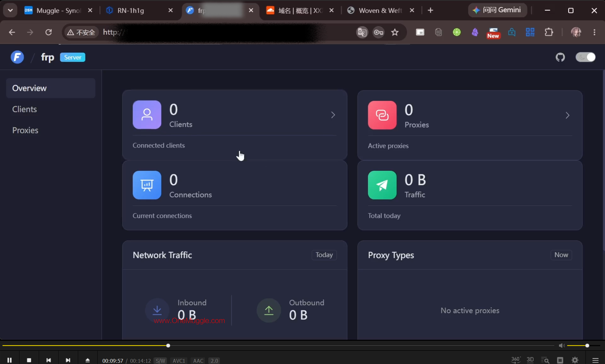Click the 问问 Gemini button
Screen dimensions: 605x364
498,10
